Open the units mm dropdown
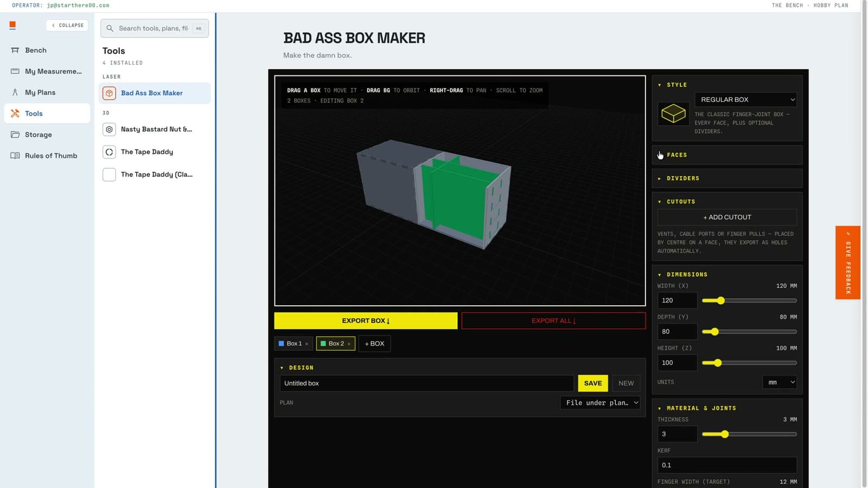 coord(780,382)
